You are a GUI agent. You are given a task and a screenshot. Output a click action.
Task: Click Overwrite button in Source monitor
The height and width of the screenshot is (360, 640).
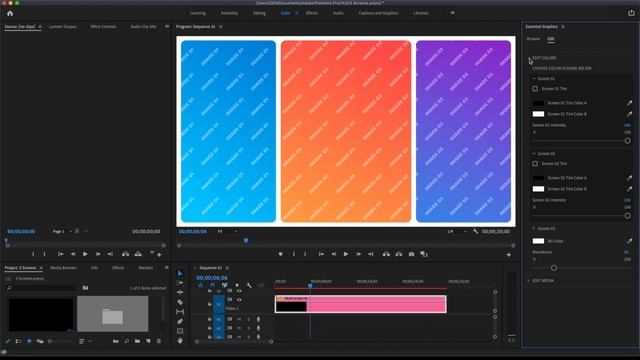tap(138, 254)
